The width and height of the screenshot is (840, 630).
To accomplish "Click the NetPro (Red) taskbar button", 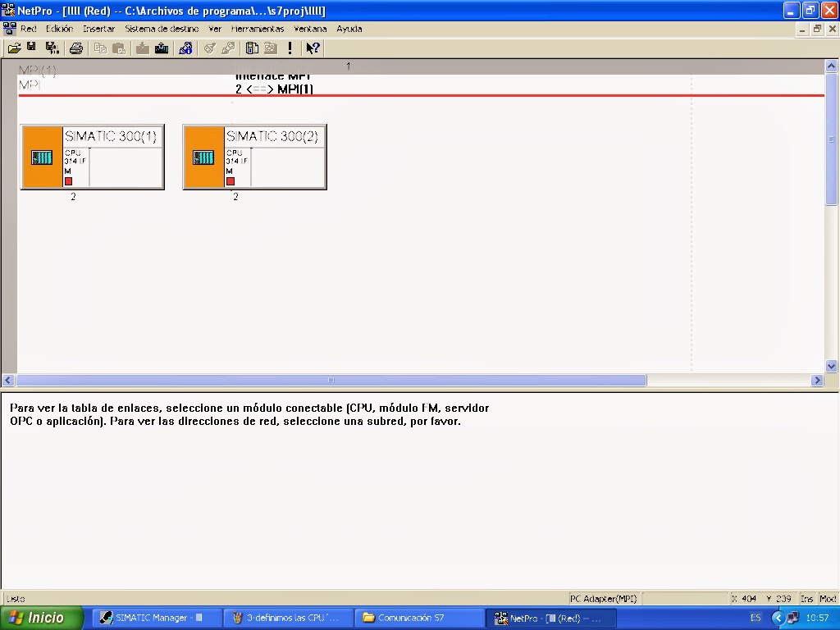I will tap(552, 618).
